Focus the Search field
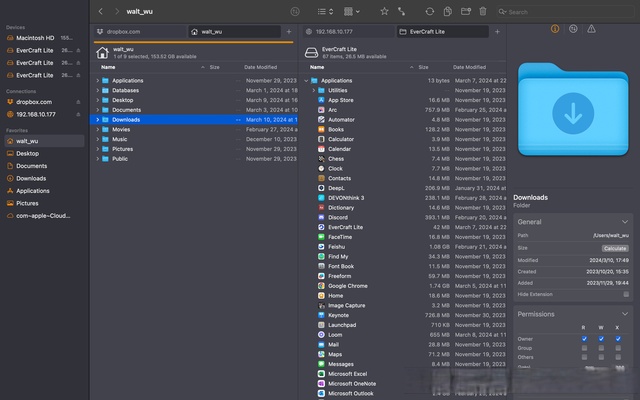The height and width of the screenshot is (400, 640). click(565, 12)
